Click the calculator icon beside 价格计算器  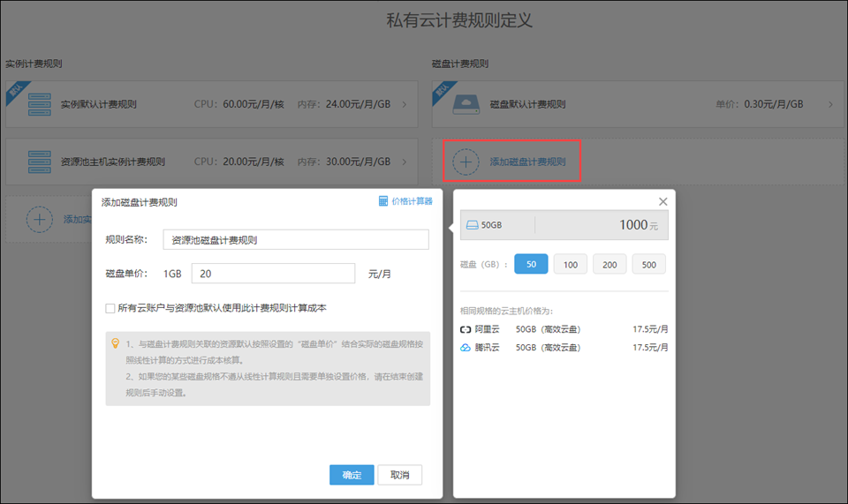[383, 201]
